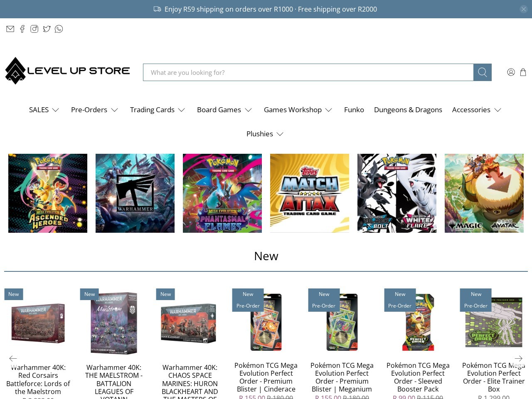The image size is (532, 399).
Task: Open the Instagram social icon
Action: click(34, 29)
